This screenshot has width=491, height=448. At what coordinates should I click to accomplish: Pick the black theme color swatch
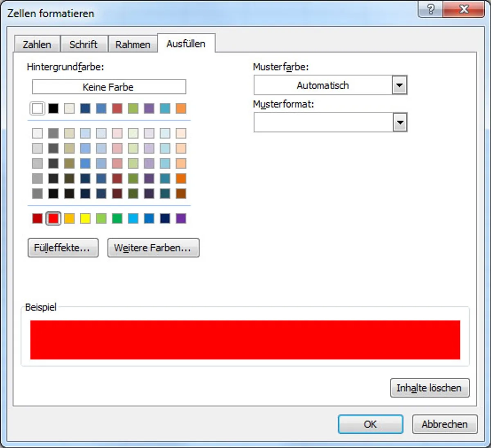coord(53,109)
